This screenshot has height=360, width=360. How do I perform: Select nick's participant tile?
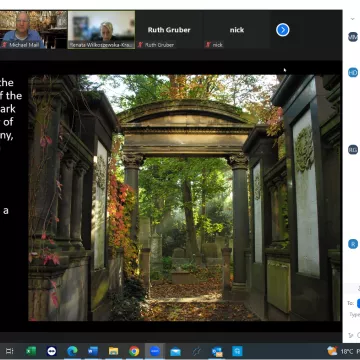tap(237, 30)
